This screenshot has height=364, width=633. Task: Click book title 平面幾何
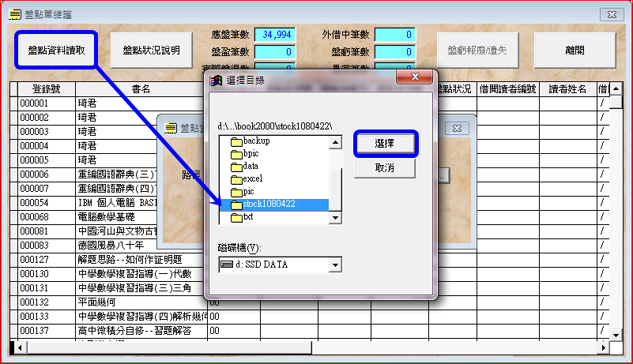coord(96,302)
